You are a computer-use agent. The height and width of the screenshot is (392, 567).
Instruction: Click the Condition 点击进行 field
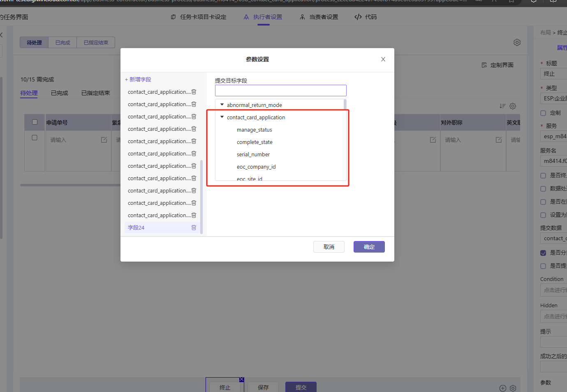pyautogui.click(x=553, y=290)
